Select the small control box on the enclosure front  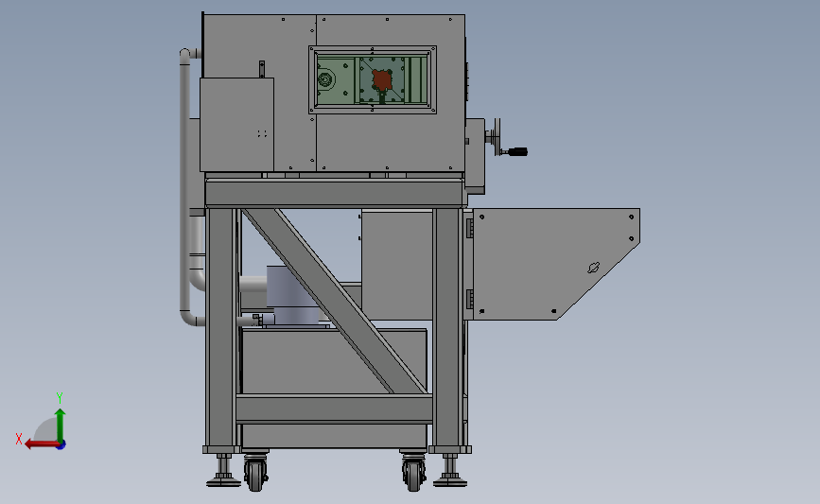point(236,125)
